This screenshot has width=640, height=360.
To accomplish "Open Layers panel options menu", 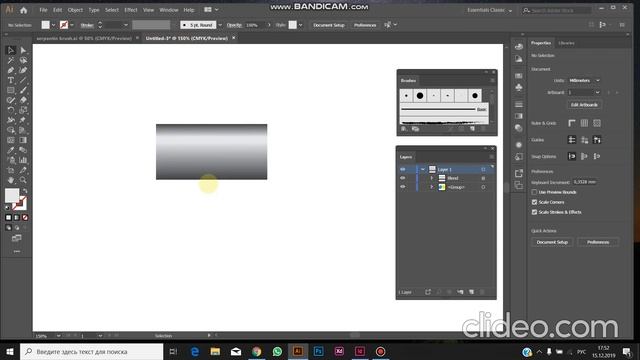I will pyautogui.click(x=491, y=157).
